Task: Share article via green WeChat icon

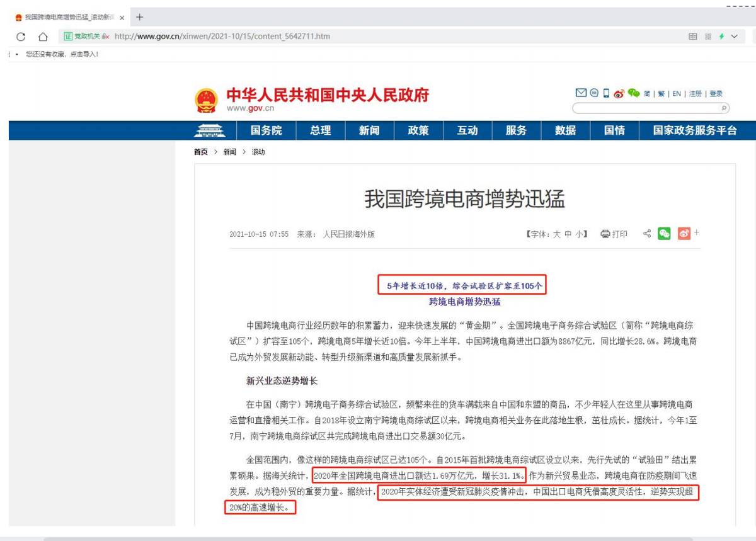Action: point(664,234)
